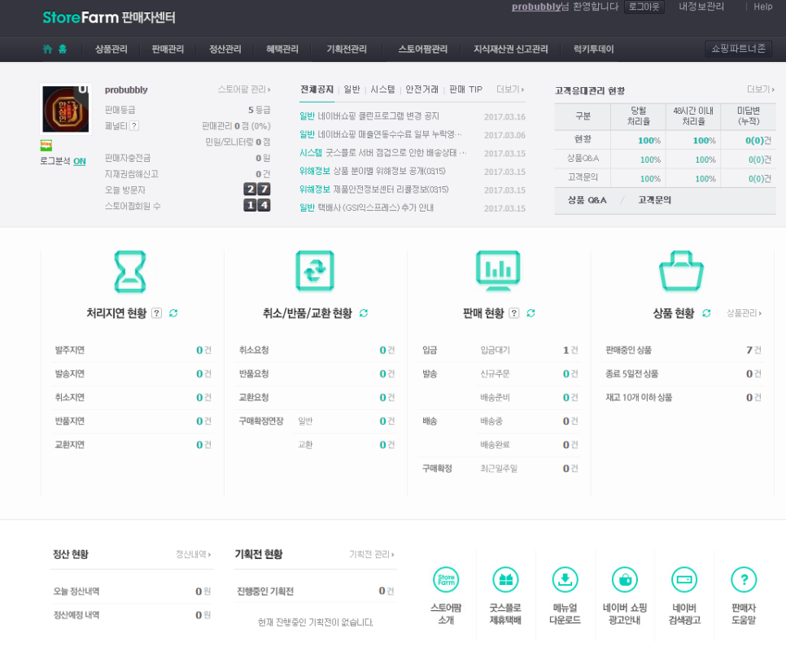Open 굿스플로 제휴택배 icon link
The width and height of the screenshot is (786, 672).
tap(505, 580)
